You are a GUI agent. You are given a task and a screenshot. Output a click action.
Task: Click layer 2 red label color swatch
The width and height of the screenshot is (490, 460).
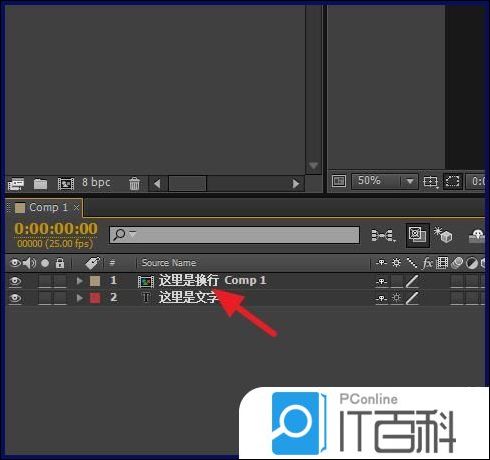click(x=95, y=298)
